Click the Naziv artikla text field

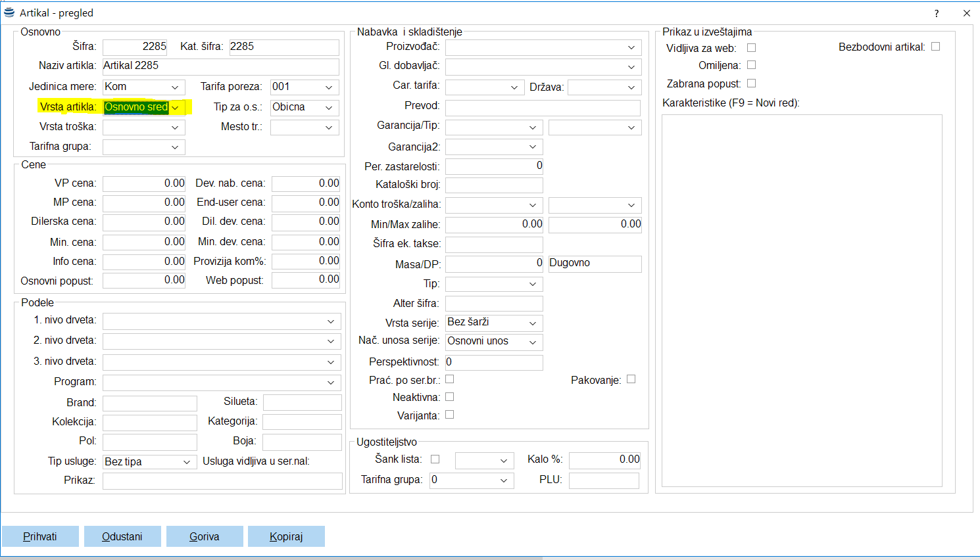click(220, 66)
